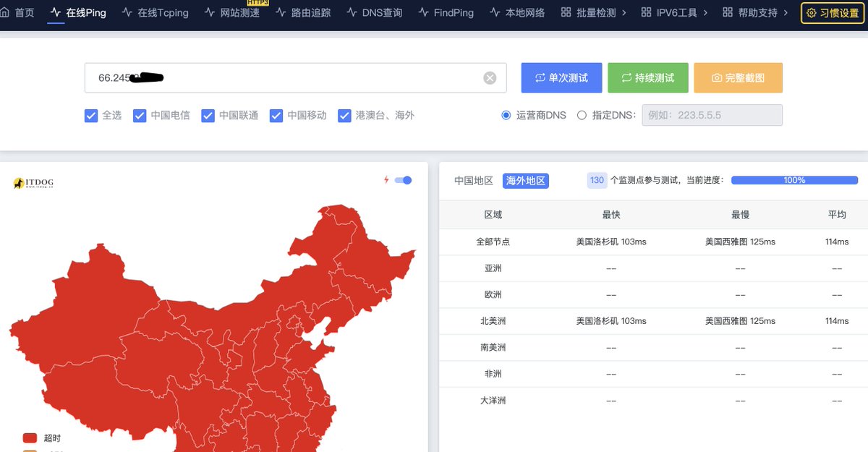Screen dimensions: 868x452
Task: Click the pulse icon beside 网站测速
Action: click(x=210, y=12)
